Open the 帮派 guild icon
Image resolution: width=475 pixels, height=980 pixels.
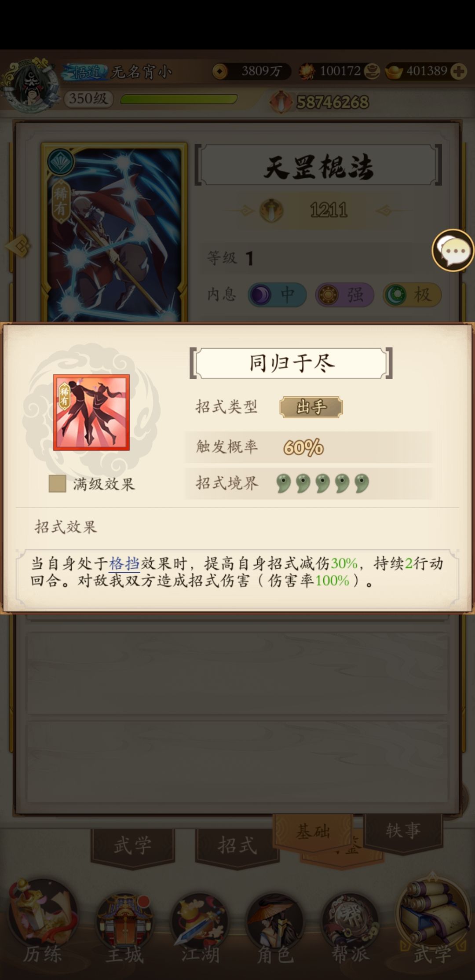point(350,927)
